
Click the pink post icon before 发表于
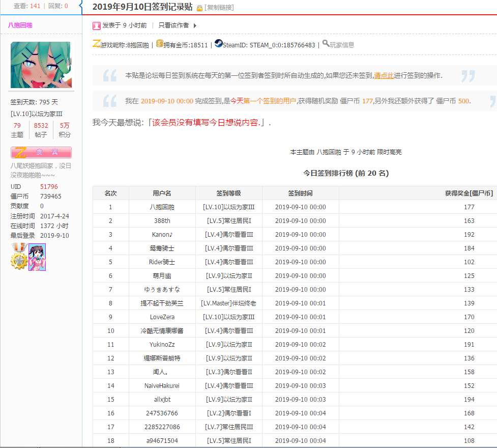point(97,25)
